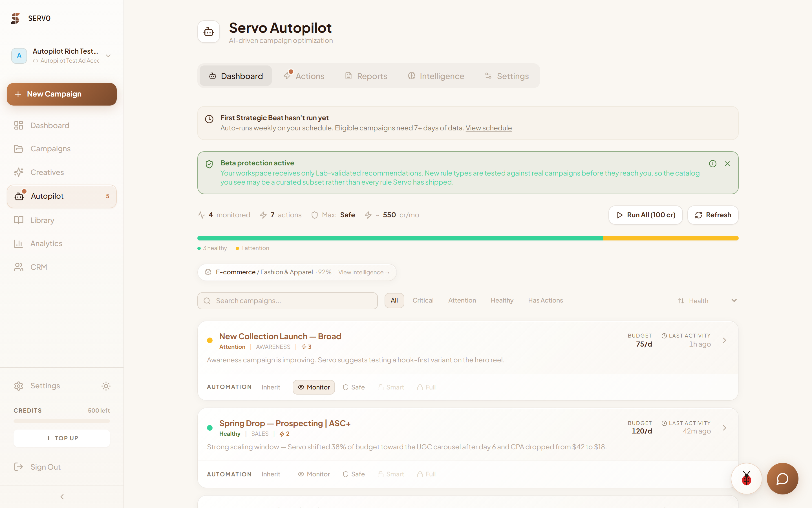
Task: Click the 3 actions badge on New Collection Launch
Action: pos(306,347)
